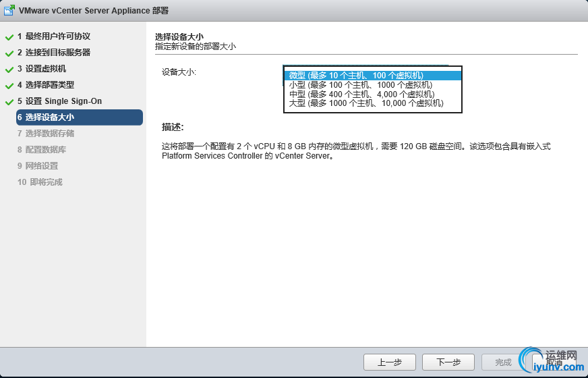The height and width of the screenshot is (378, 588).
Task: Go to step 1 最终用户许可协议
Action: coord(54,36)
